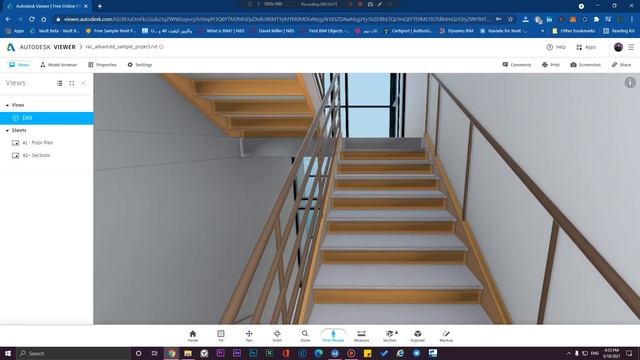This screenshot has width=640, height=360.
Task: Open the Measure tool
Action: tap(361, 336)
